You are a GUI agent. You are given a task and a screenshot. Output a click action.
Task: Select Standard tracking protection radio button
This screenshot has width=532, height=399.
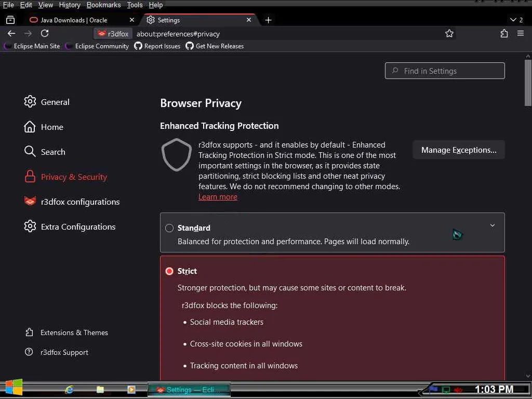tap(169, 228)
